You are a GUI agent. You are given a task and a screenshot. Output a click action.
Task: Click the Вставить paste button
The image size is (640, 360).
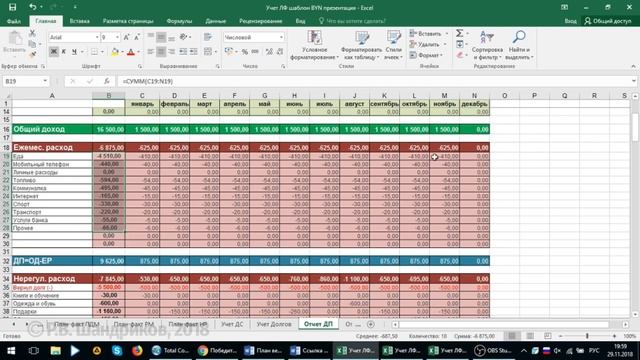point(14,42)
